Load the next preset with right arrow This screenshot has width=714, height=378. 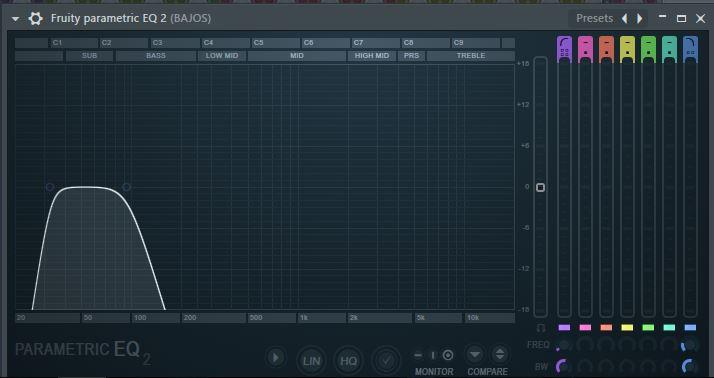[x=639, y=18]
